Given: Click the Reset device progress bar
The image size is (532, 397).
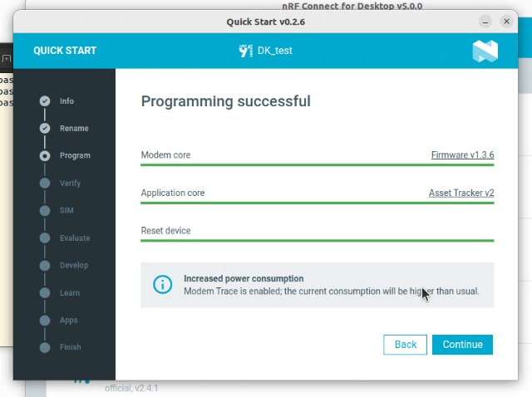Looking at the screenshot, I should (x=318, y=241).
